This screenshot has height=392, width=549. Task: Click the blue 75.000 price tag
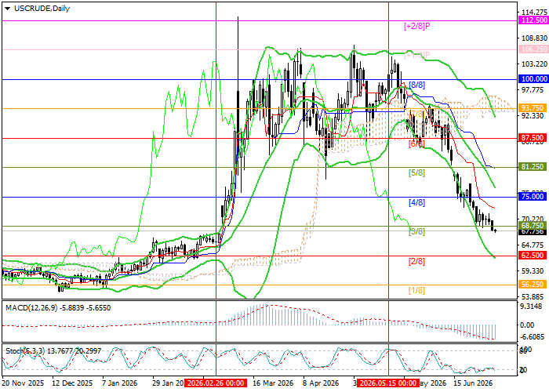point(533,197)
